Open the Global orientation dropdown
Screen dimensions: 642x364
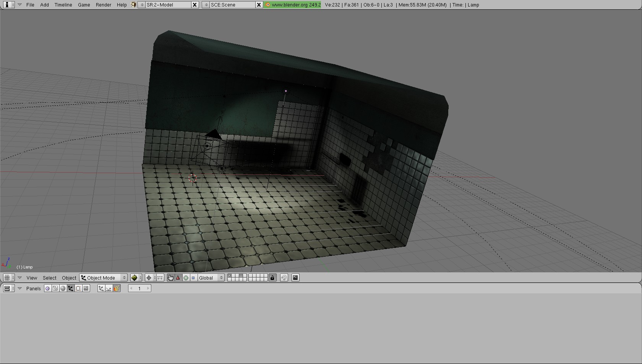coord(211,278)
